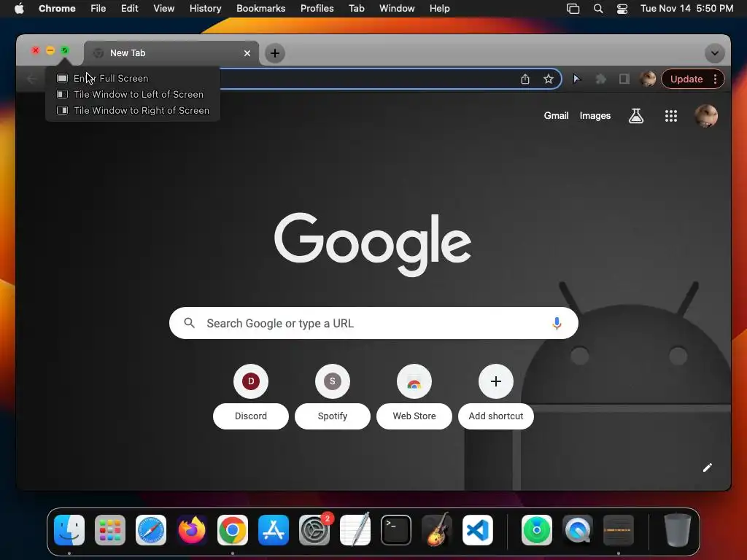This screenshot has height=560, width=747.
Task: Open App Store from the Dock
Action: click(x=274, y=530)
